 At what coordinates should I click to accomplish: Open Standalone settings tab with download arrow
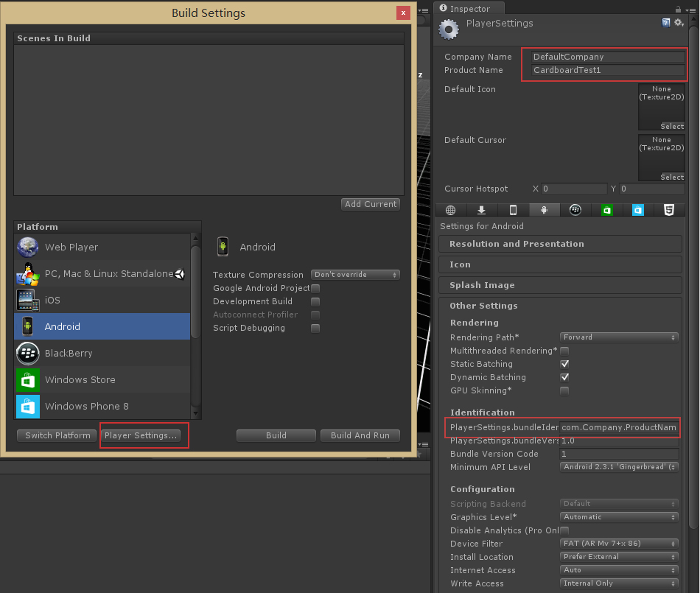[481, 210]
